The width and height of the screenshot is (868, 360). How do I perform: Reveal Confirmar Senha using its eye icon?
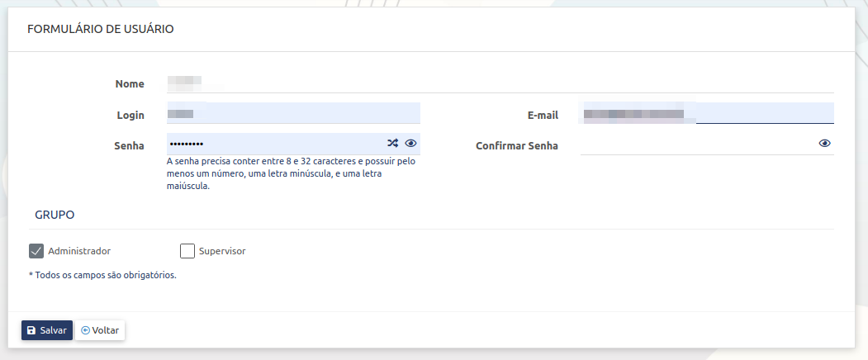[824, 143]
